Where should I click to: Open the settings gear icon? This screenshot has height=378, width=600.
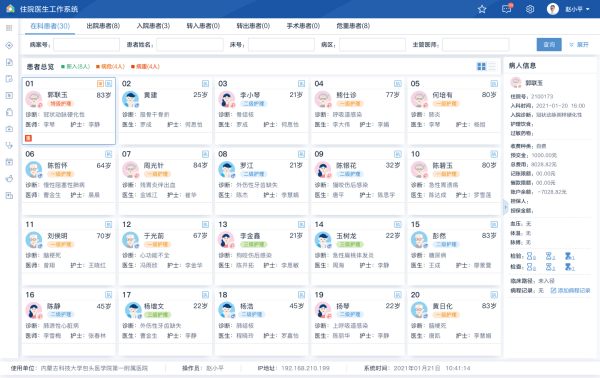(x=530, y=9)
